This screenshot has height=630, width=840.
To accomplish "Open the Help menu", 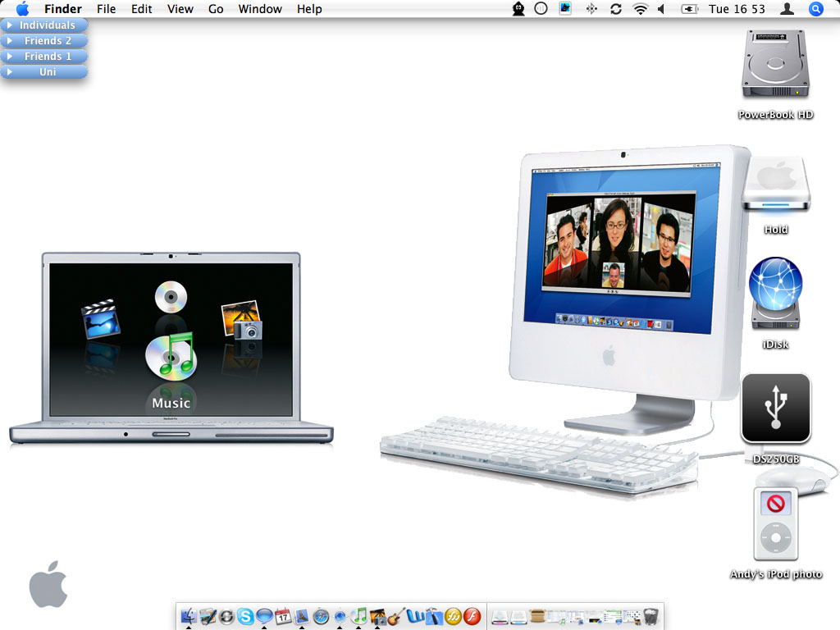I will tap(309, 8).
